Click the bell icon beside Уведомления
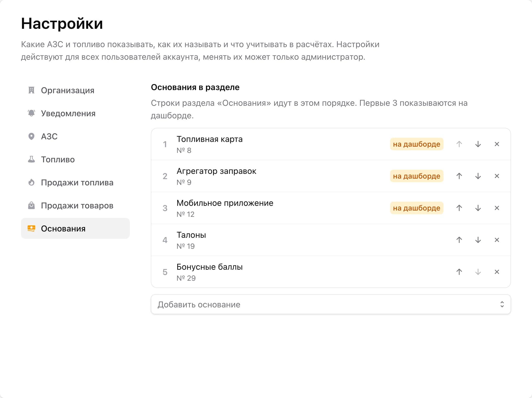 [31, 113]
